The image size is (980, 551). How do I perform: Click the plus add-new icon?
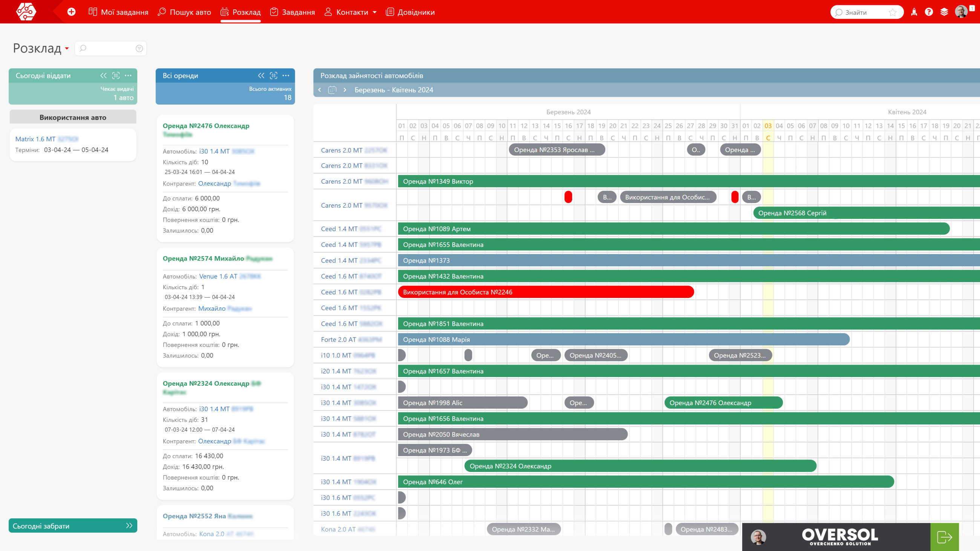click(71, 12)
